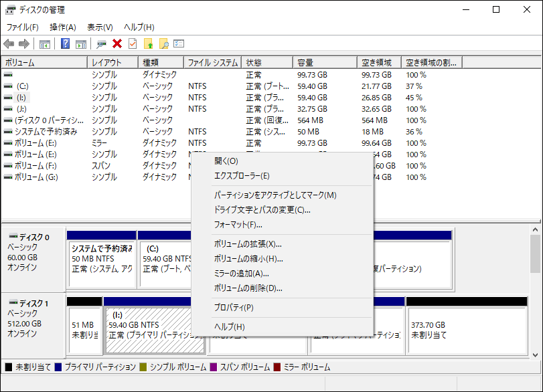Open プロパティ(P) from the context menu

283,308
